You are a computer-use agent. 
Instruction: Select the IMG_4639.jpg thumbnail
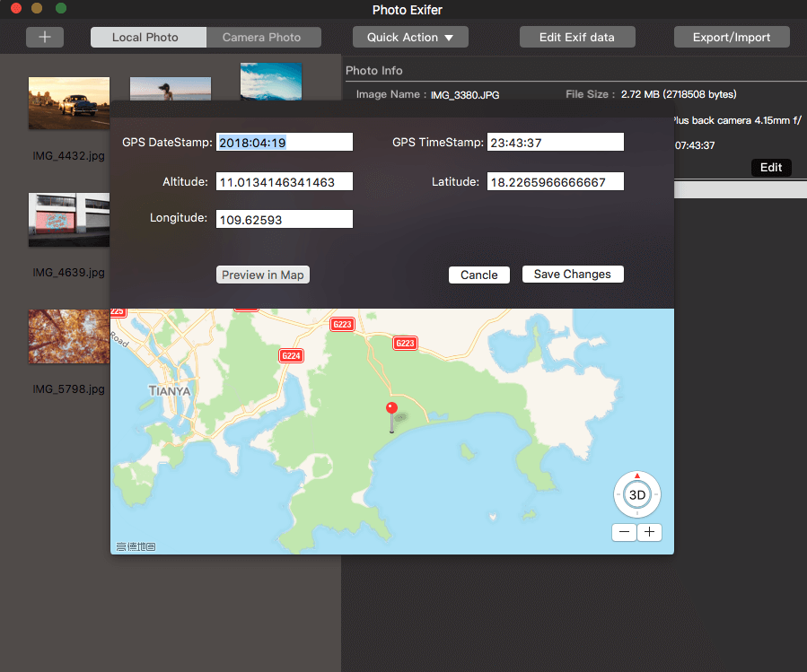69,220
